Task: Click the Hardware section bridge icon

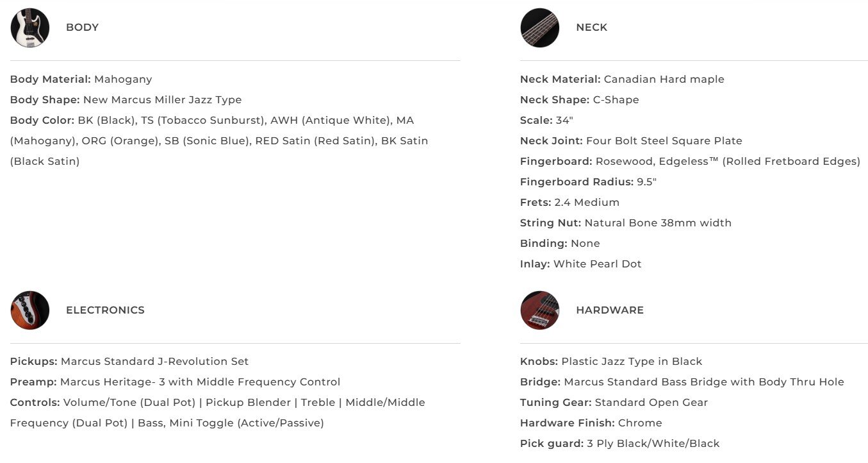Action: [x=540, y=310]
